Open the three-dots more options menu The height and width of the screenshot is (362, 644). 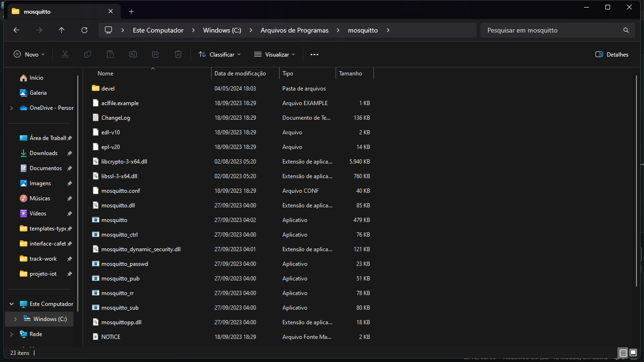tap(314, 54)
